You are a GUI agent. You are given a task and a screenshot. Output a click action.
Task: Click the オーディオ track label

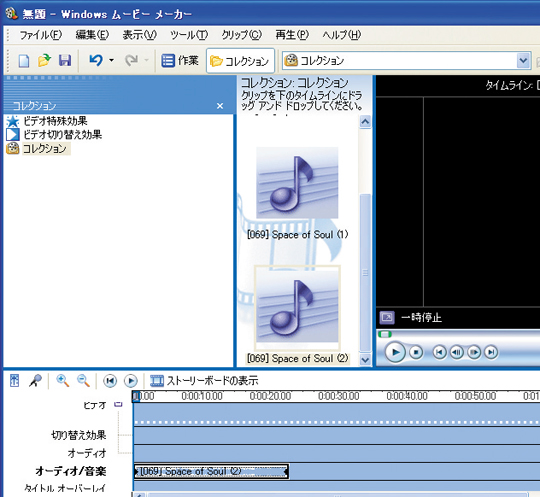coord(87,453)
